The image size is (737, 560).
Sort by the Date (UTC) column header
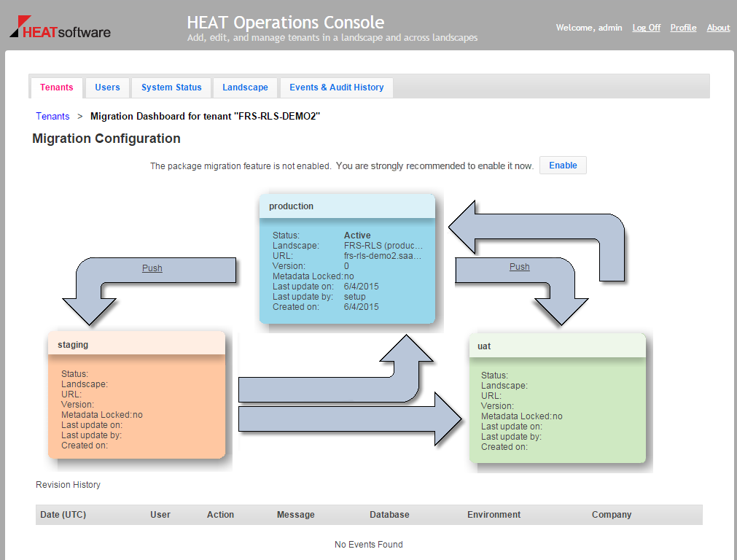pos(63,515)
